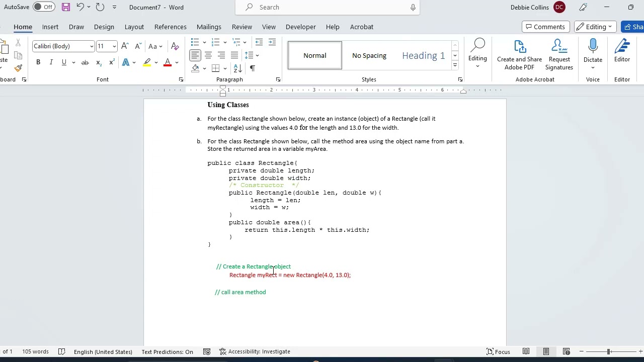
Task: Create and Share Adobe PDF
Action: [x=519, y=55]
